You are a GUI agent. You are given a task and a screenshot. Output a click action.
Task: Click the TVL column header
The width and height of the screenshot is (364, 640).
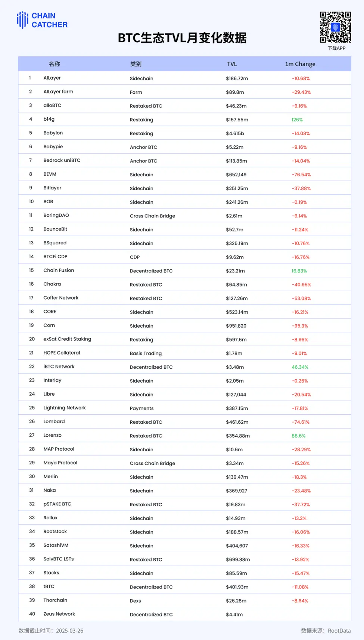pyautogui.click(x=232, y=64)
